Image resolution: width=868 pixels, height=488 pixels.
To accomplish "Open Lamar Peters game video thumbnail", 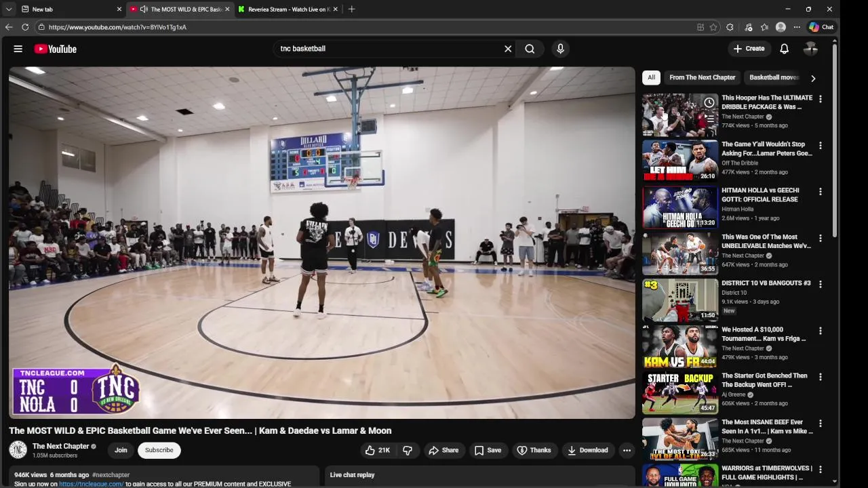I will pos(680,161).
